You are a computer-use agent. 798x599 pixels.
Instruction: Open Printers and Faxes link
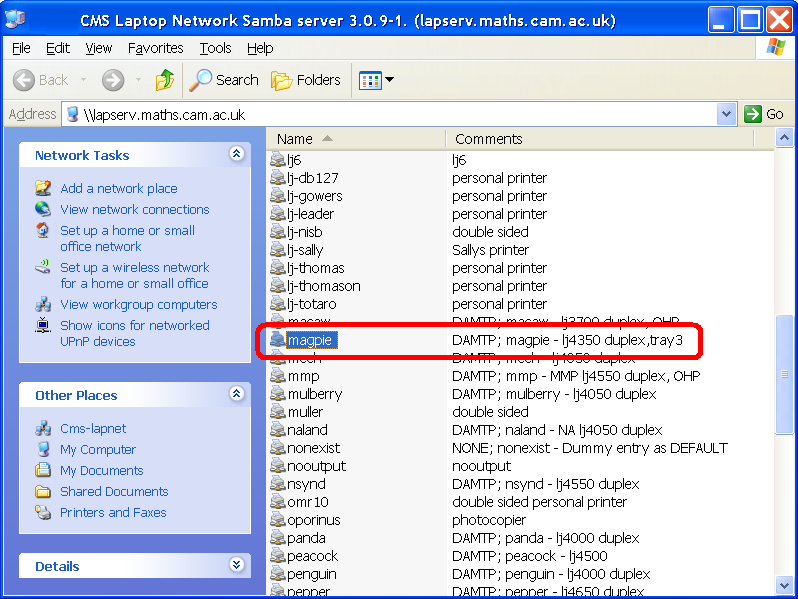(113, 512)
